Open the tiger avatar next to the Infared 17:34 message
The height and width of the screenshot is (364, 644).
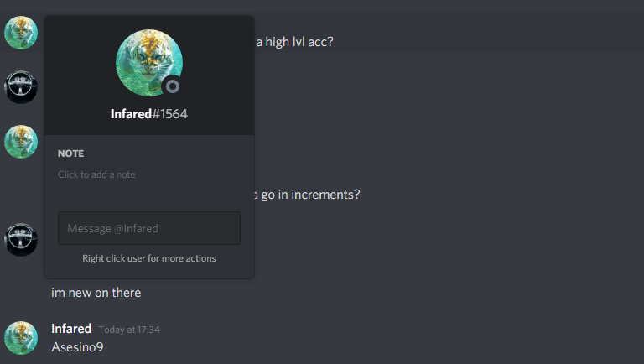tap(21, 338)
